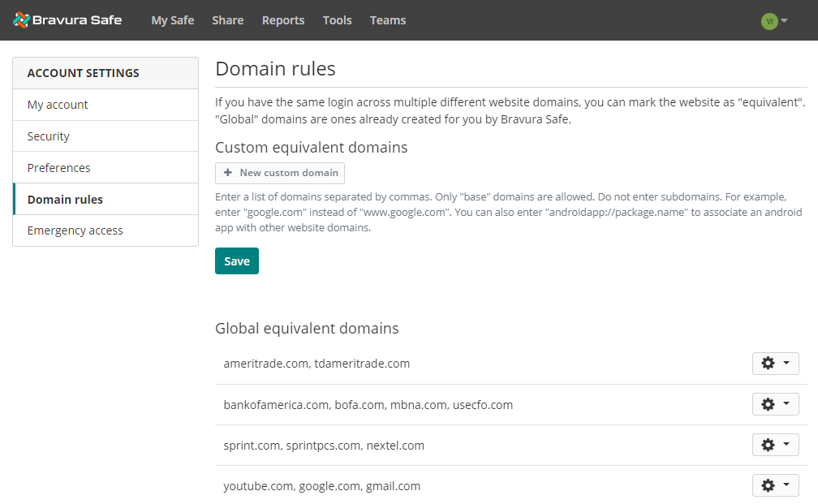The height and width of the screenshot is (504, 818).
Task: Open My account settings page
Action: [57, 104]
